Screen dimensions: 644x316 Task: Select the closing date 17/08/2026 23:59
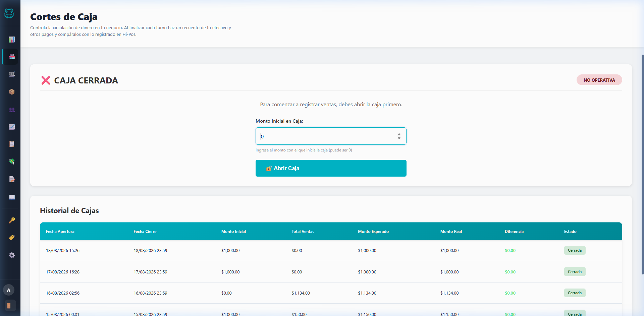click(150, 272)
